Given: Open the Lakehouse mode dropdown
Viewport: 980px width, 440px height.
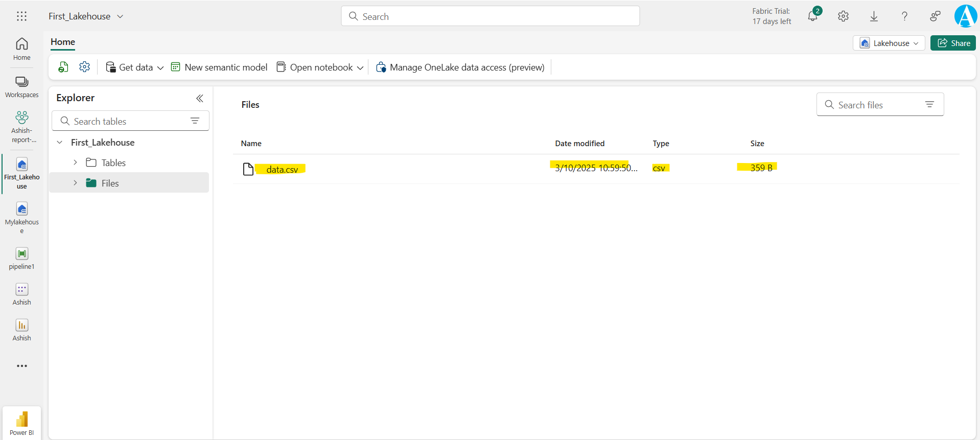Looking at the screenshot, I should tap(889, 43).
